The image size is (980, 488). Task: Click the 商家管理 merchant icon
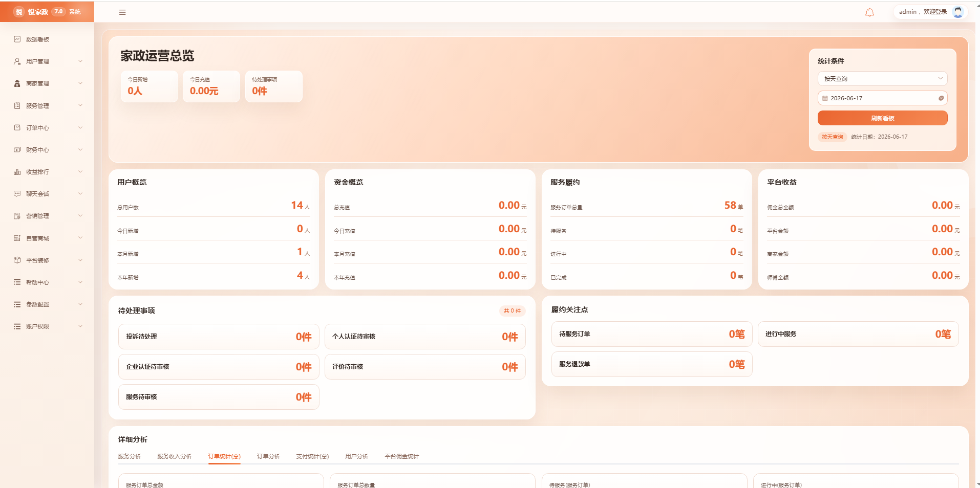coord(17,83)
